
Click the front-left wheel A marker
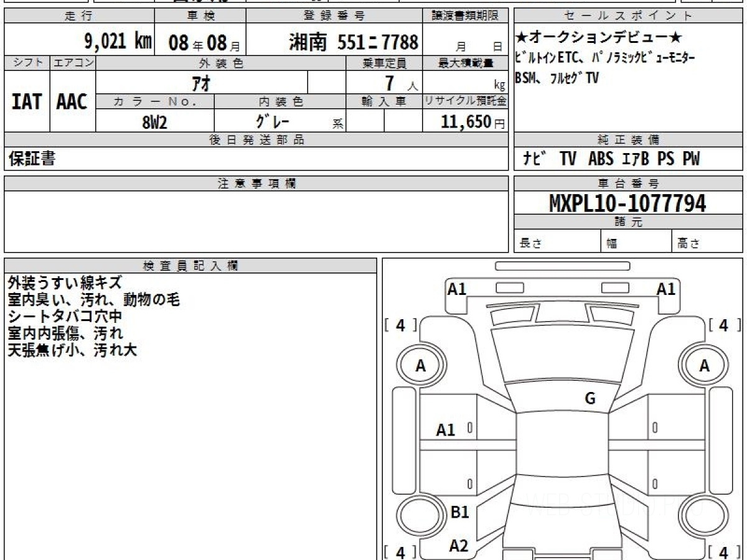pyautogui.click(x=421, y=366)
